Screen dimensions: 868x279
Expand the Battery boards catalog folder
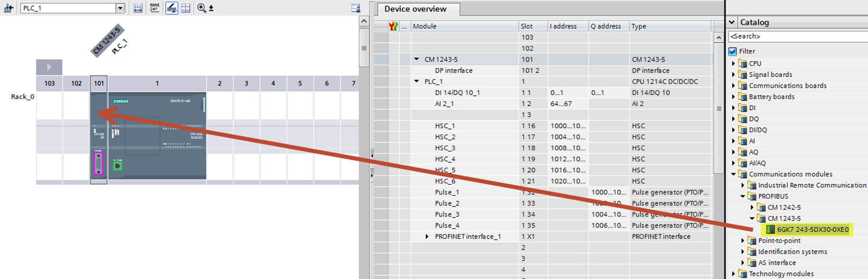click(734, 97)
